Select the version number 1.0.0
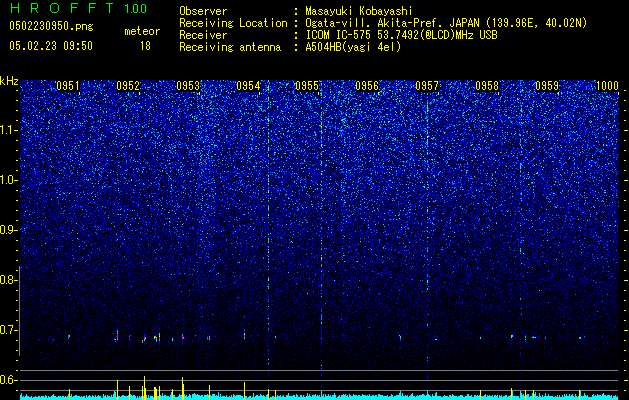Viewport: 629px width, 400px height. (135, 9)
